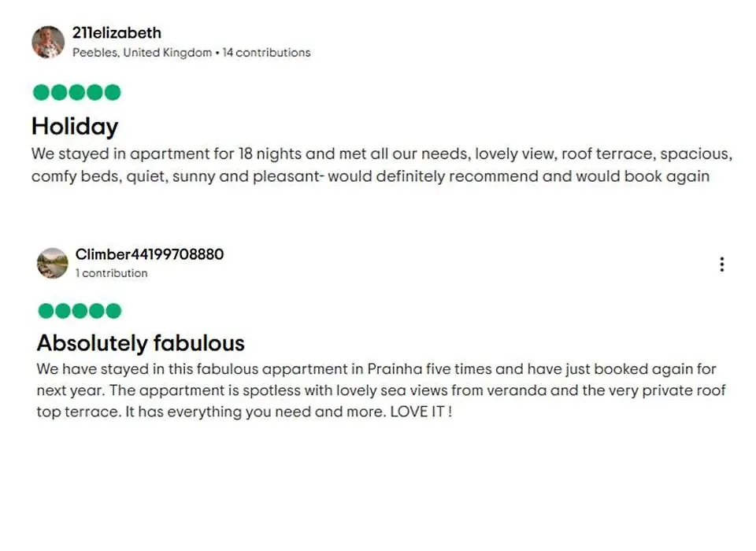Click the five-bubble rating above Absolutely fabulous
The width and height of the screenshot is (756, 551).
coord(80,311)
